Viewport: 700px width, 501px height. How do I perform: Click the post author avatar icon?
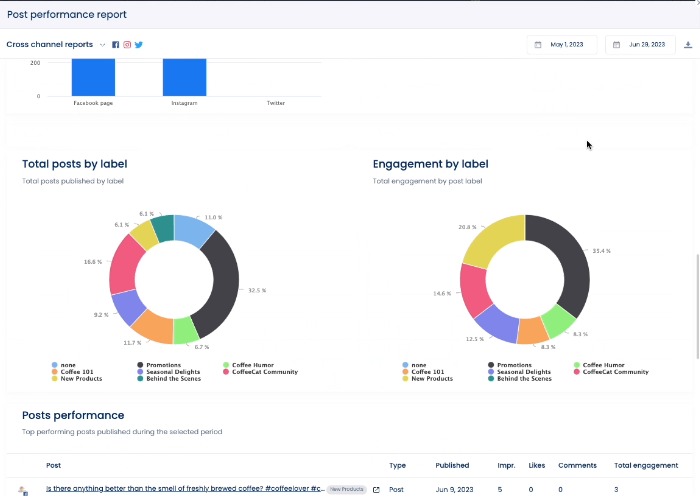tap(23, 491)
